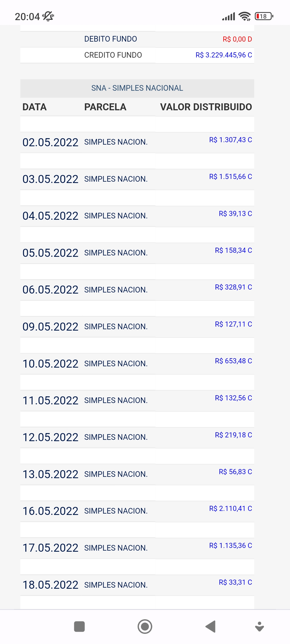Image resolution: width=290 pixels, height=644 pixels.
Task: Tap the 16.05.2022 date entry
Action: (50, 511)
